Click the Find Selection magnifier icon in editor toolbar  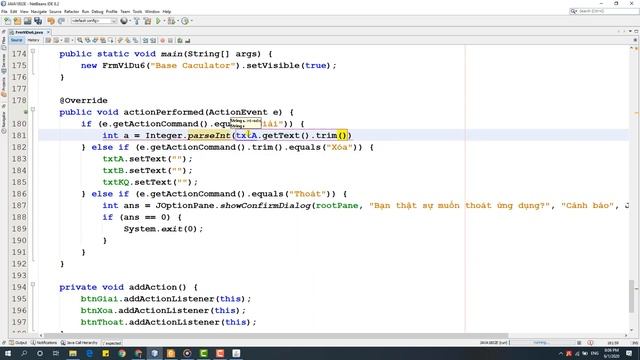(x=80, y=40)
